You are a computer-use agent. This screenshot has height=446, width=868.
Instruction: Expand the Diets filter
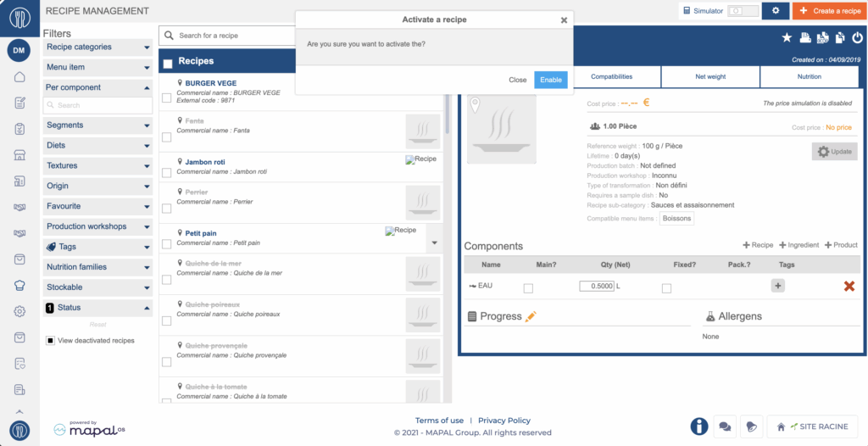(x=98, y=146)
